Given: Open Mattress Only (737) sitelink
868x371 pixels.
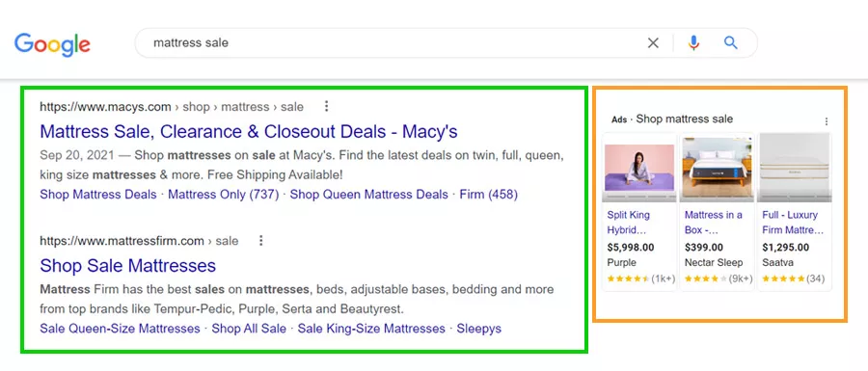Looking at the screenshot, I should pyautogui.click(x=223, y=195).
